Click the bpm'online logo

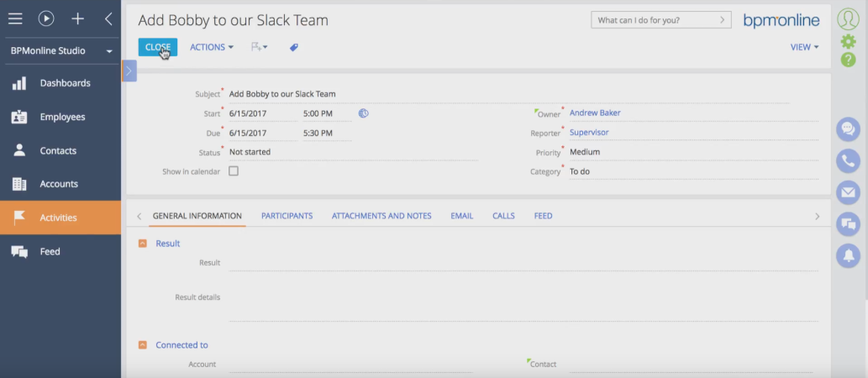pyautogui.click(x=781, y=20)
